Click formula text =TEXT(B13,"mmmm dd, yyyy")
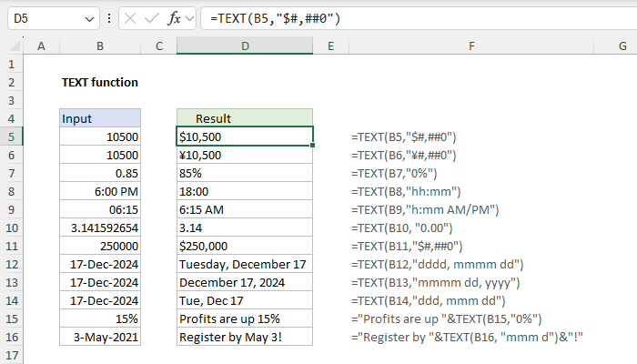This screenshot has height=364, width=637. point(436,283)
